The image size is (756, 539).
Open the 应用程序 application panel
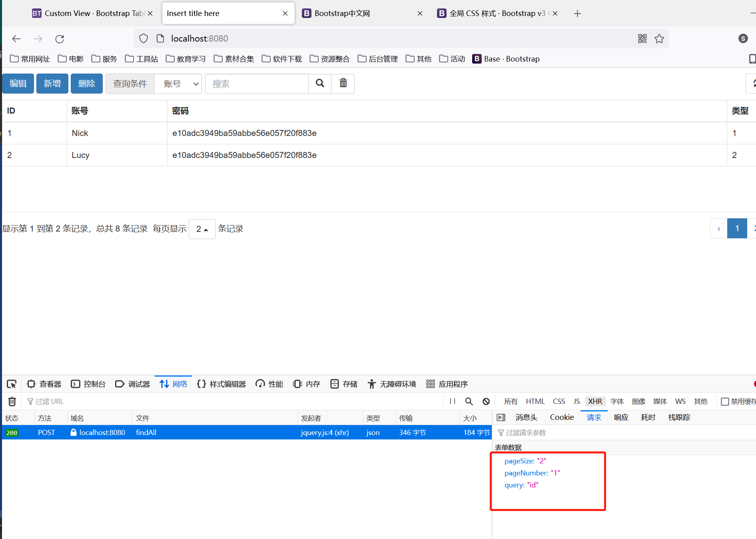point(447,384)
